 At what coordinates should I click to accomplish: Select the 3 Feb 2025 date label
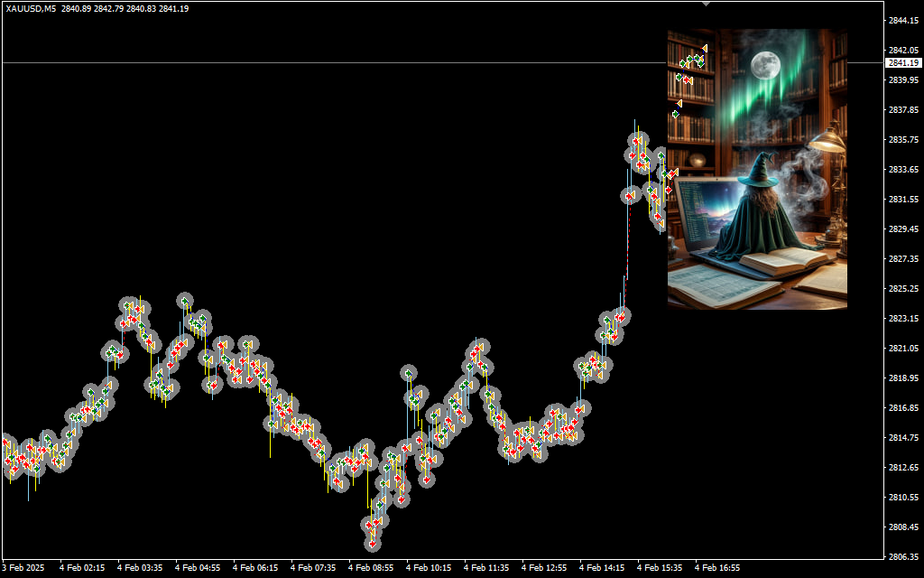click(23, 568)
